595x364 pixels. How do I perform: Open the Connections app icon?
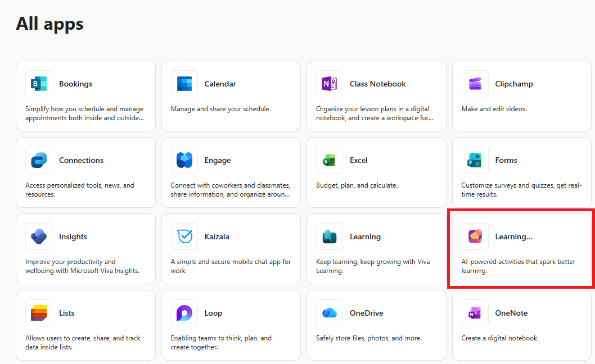point(39,160)
